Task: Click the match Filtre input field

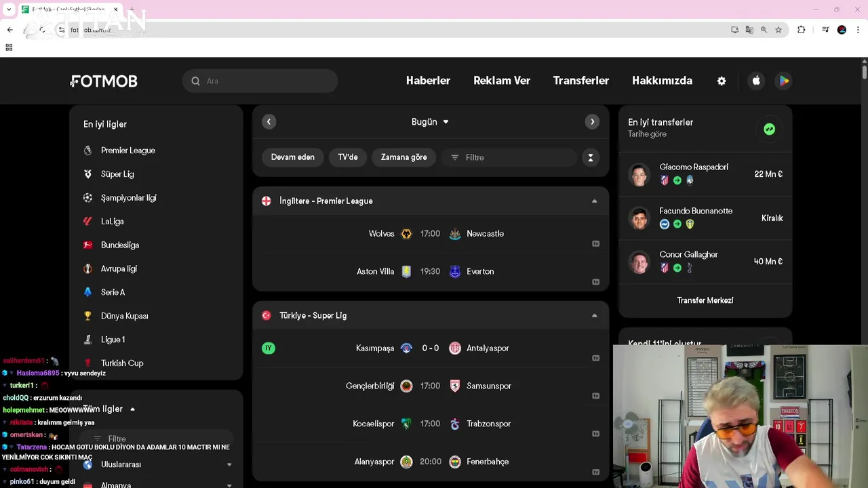Action: [509, 157]
